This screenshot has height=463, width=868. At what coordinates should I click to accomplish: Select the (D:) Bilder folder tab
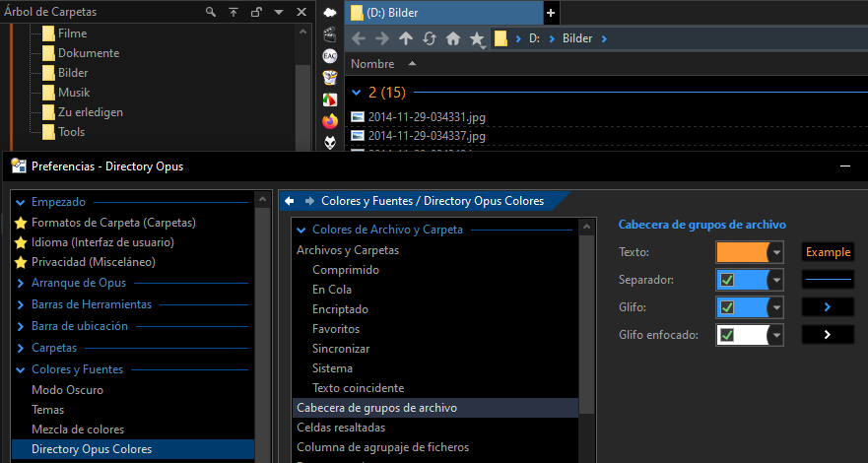coord(444,13)
